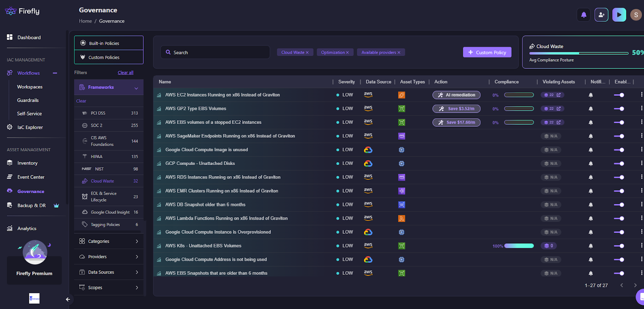Open violating assets link icon for AWS EBS stopped instances

[x=558, y=122]
